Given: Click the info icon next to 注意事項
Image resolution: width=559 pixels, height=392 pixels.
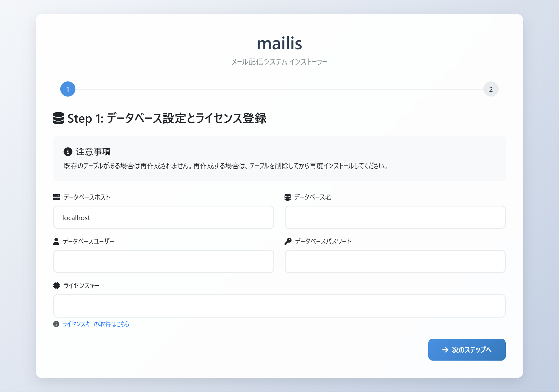Looking at the screenshot, I should [x=68, y=152].
